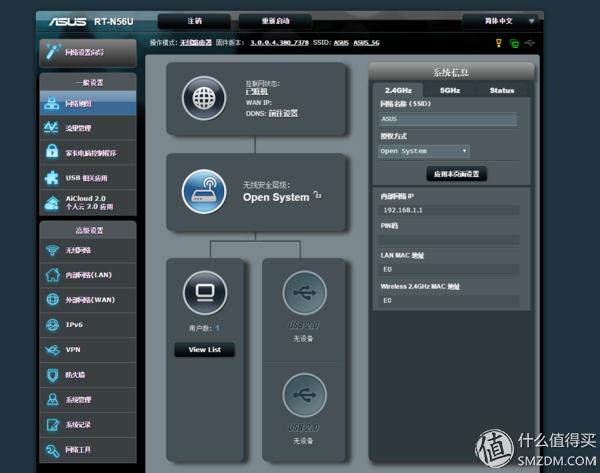Image resolution: width=600 pixels, height=473 pixels.
Task: Open the ASUS SSID link in header
Action: pyautogui.click(x=341, y=43)
